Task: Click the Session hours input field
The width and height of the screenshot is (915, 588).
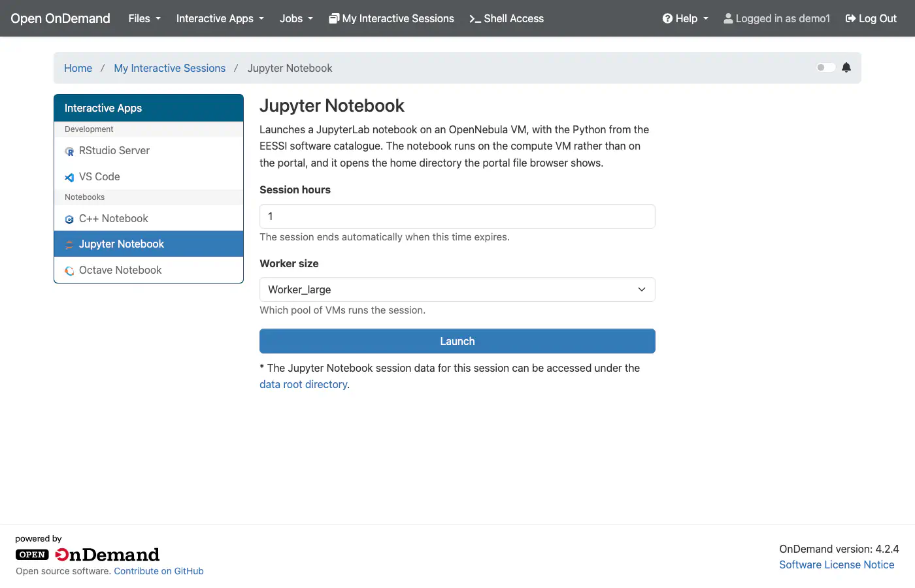Action: pyautogui.click(x=457, y=216)
